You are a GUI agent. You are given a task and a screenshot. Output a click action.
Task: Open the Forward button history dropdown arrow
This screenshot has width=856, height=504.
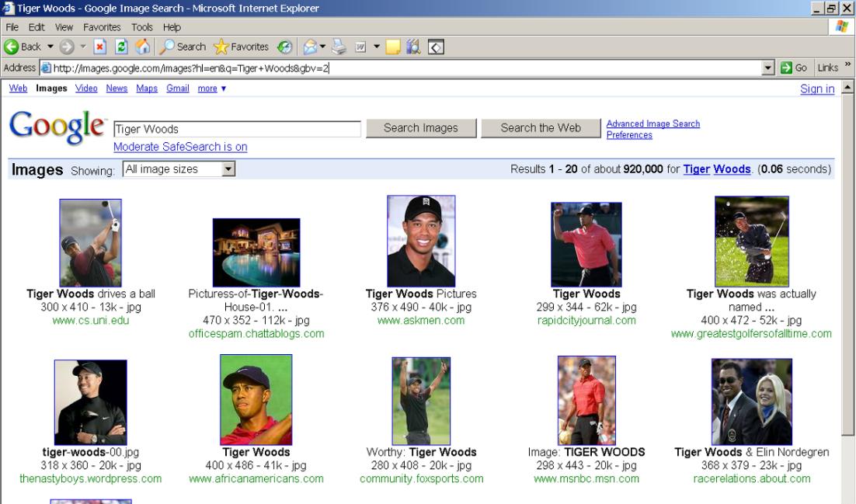[x=83, y=47]
